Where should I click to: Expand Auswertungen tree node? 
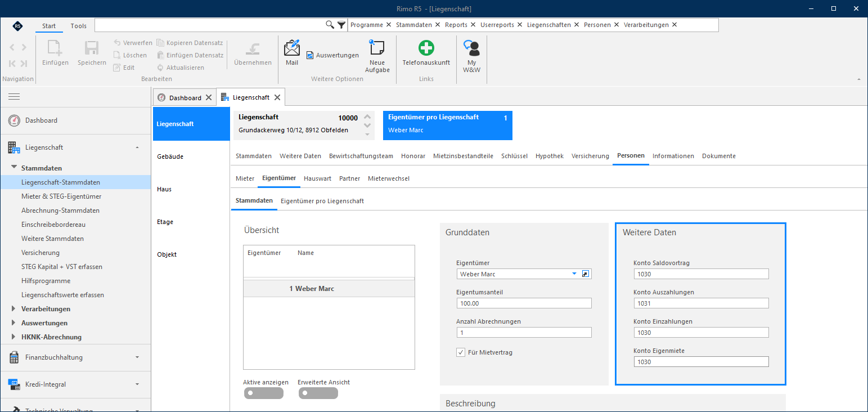point(14,323)
